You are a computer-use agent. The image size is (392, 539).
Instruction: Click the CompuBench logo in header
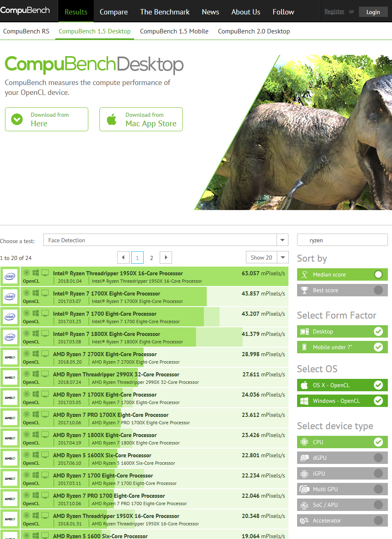pos(25,10)
